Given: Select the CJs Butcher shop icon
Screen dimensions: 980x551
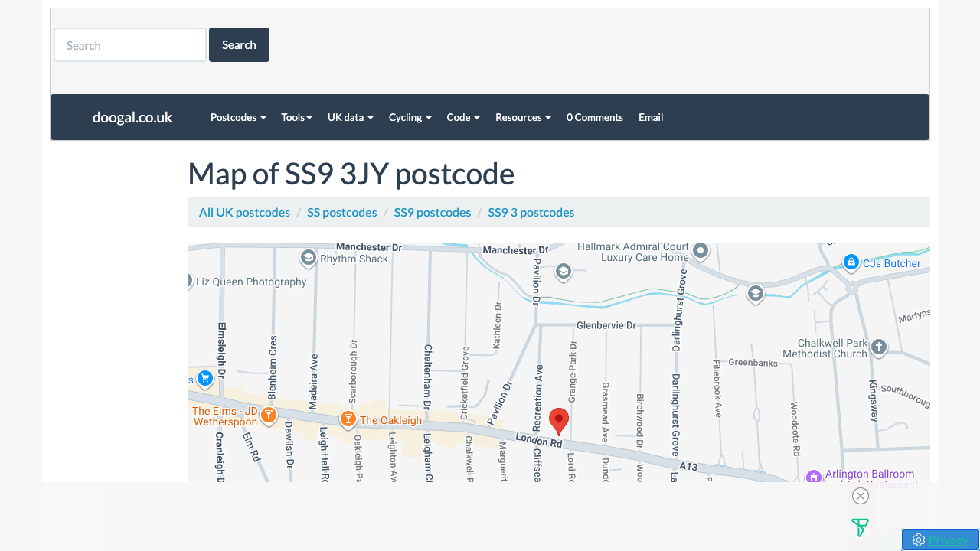Looking at the screenshot, I should point(851,262).
